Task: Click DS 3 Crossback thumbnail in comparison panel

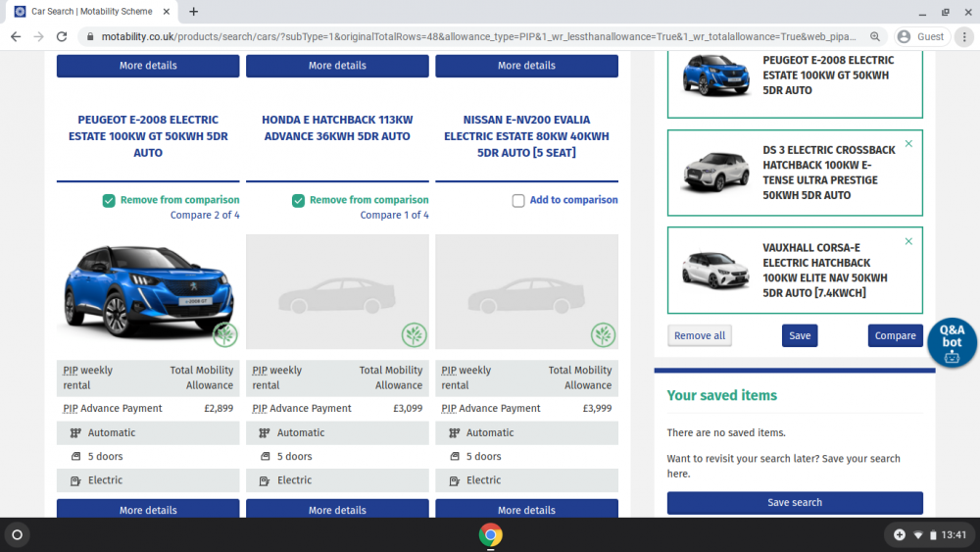Action: 715,172
